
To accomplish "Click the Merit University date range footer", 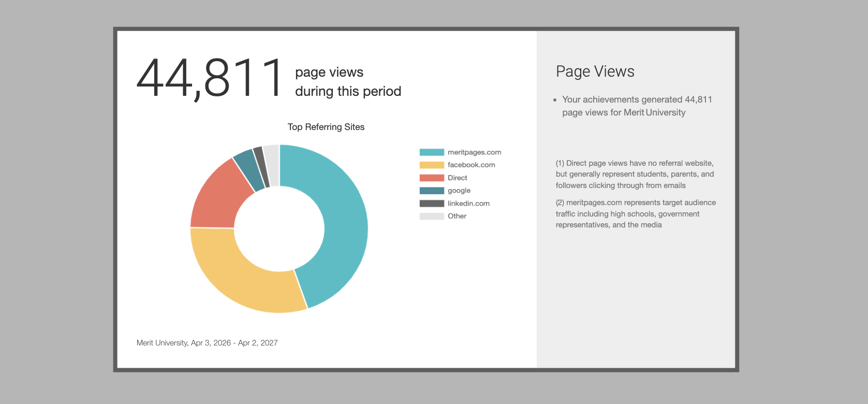I will coord(207,343).
